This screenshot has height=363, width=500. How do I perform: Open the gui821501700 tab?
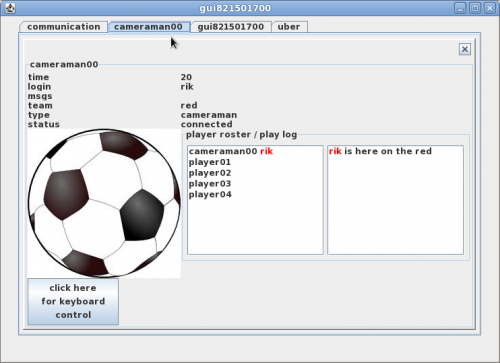click(231, 27)
